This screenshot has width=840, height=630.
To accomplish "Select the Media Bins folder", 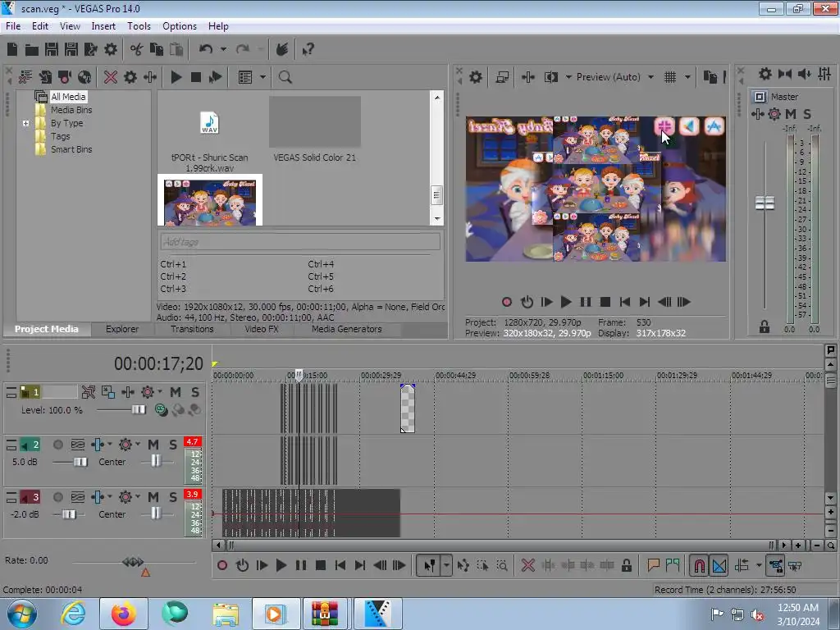I will (x=71, y=110).
